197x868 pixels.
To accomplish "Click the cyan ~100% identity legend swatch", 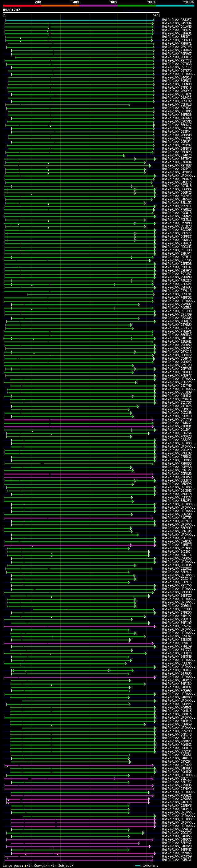I will point(175,6).
